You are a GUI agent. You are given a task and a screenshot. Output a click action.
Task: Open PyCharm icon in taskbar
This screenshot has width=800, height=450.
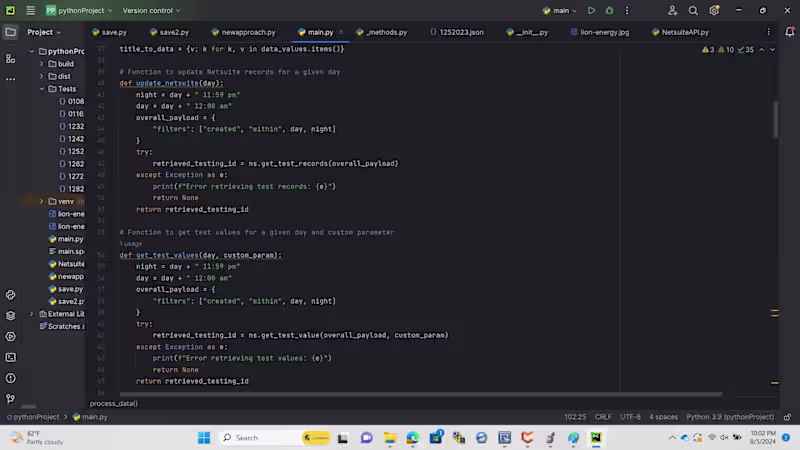pos(596,438)
